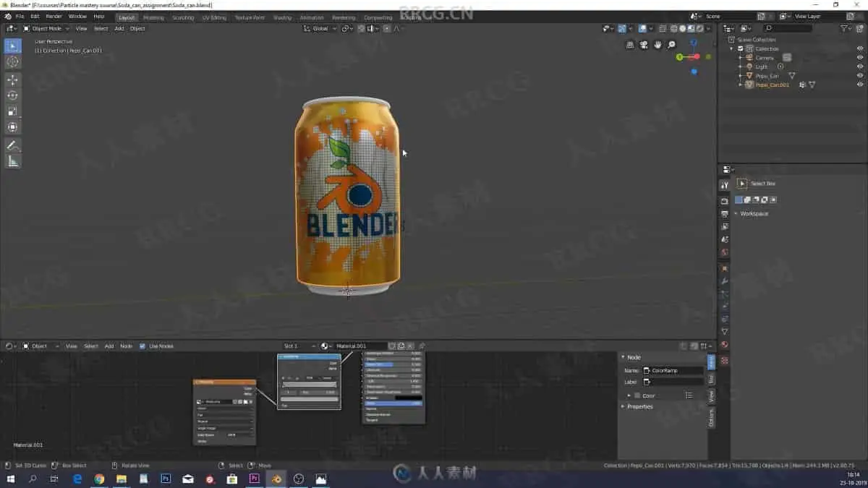Select the Cursor tool in viewport toolbar
This screenshot has height=488, width=868.
click(12, 62)
